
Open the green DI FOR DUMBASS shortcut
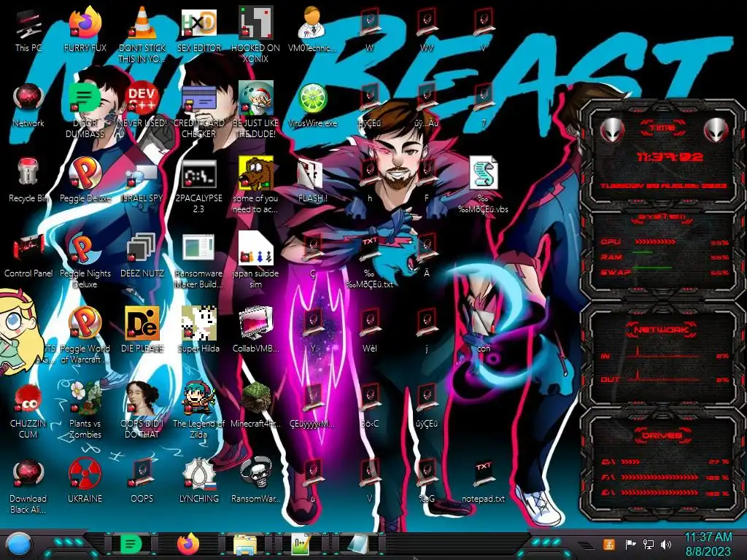85,111
